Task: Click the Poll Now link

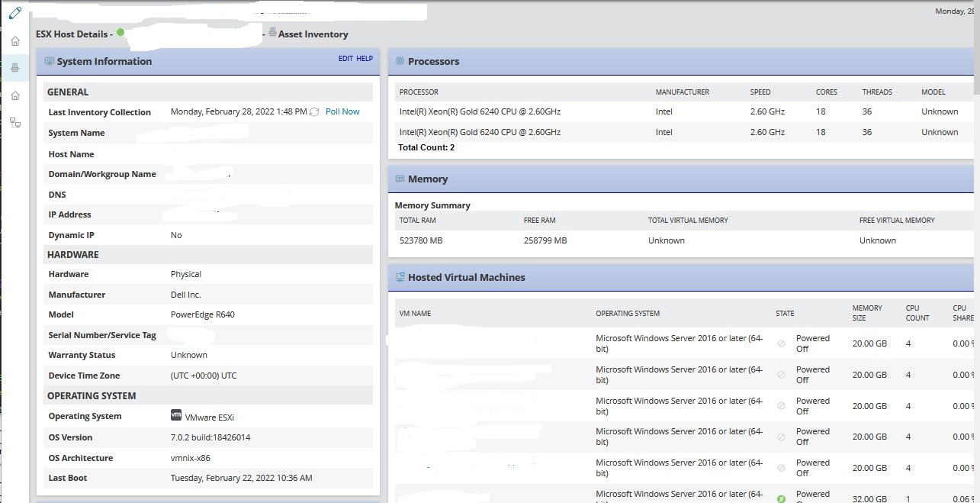Action: pyautogui.click(x=342, y=111)
